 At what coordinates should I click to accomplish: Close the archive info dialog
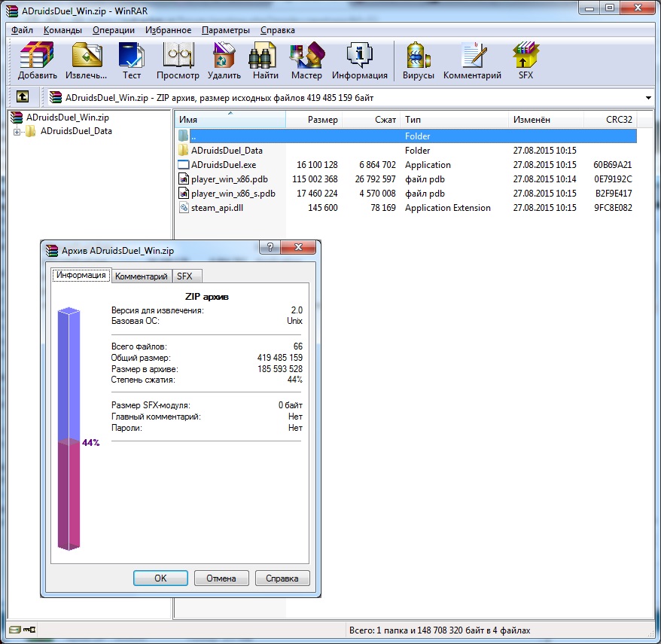298,247
